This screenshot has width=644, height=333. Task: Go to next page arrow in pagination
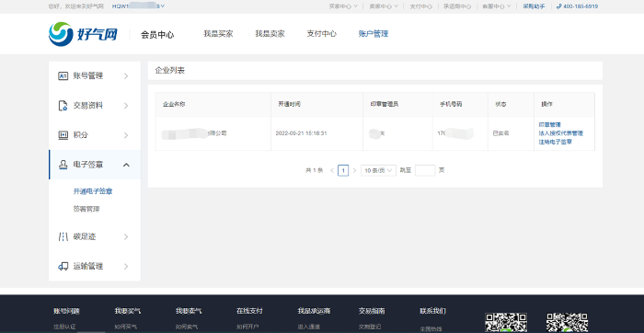click(x=354, y=170)
